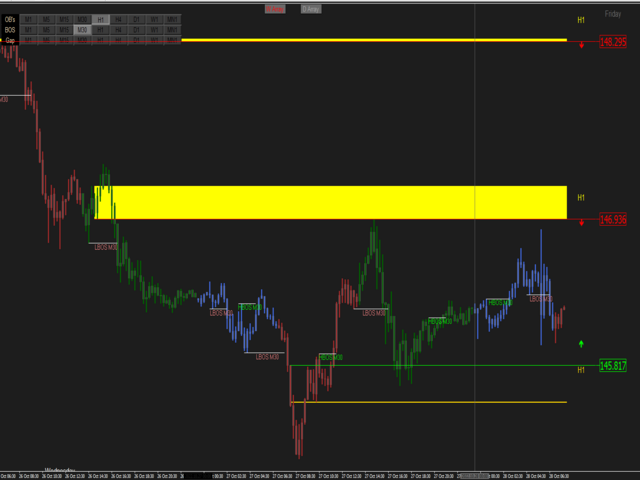640x480 pixels.
Task: Enable H4 timeframe in Gap row
Action: pyautogui.click(x=118, y=40)
